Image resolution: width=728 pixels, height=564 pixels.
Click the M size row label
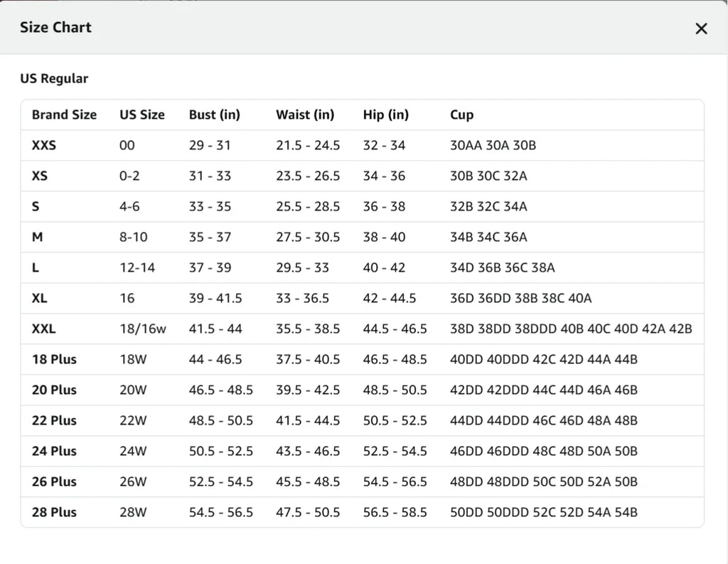pos(37,237)
